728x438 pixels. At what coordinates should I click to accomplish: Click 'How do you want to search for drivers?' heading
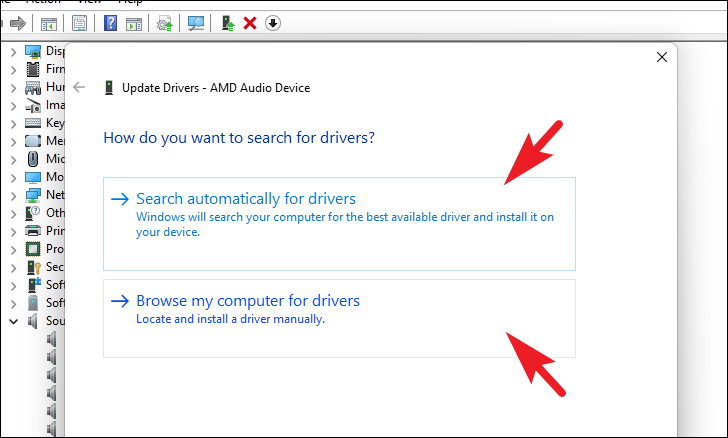coord(239,138)
